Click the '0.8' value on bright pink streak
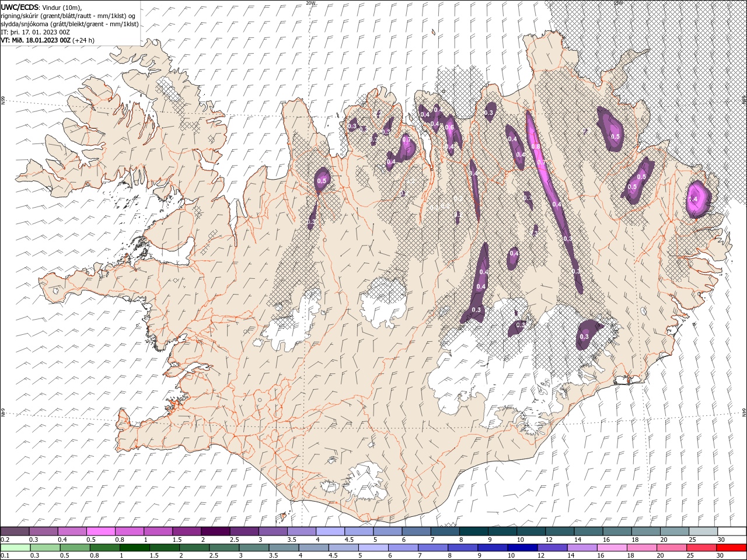The image size is (747, 560). (x=536, y=146)
